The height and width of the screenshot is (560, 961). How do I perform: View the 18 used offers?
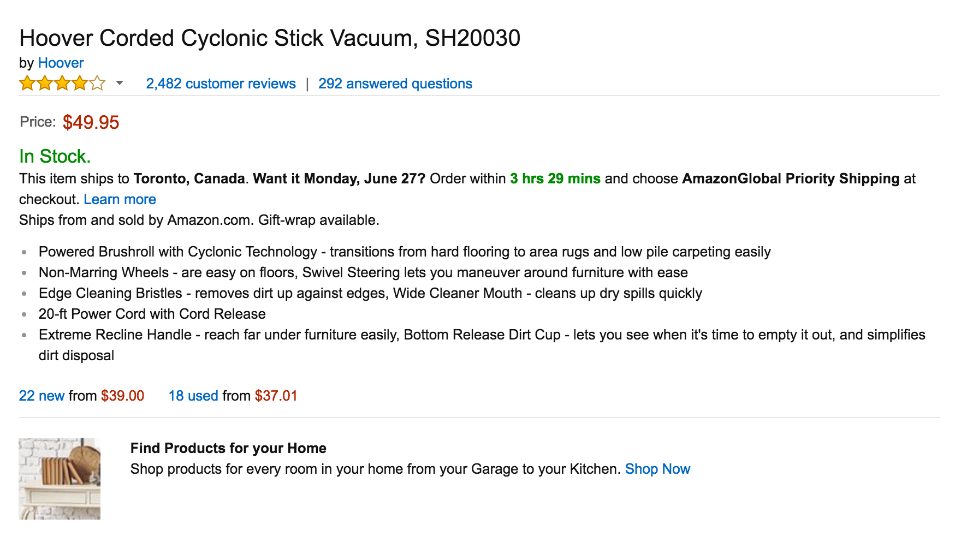(193, 396)
